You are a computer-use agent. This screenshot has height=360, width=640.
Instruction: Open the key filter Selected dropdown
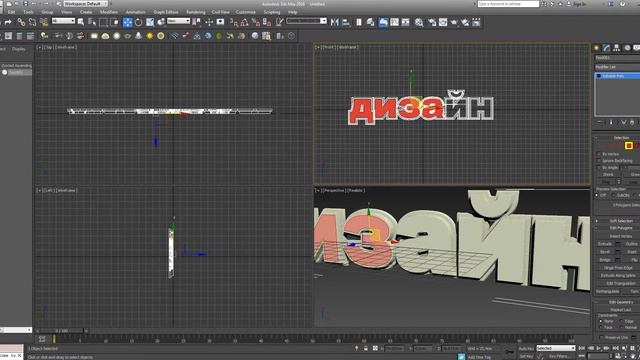click(x=556, y=348)
